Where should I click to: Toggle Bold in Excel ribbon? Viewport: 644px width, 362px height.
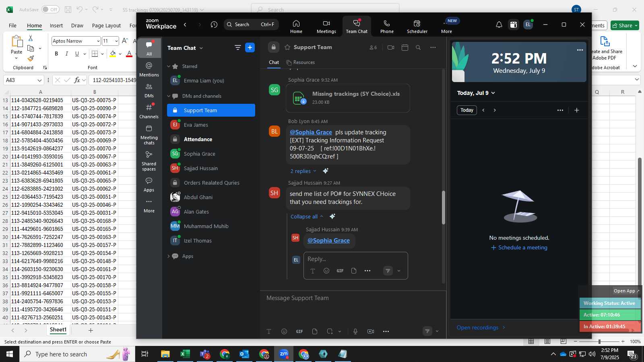point(56,54)
